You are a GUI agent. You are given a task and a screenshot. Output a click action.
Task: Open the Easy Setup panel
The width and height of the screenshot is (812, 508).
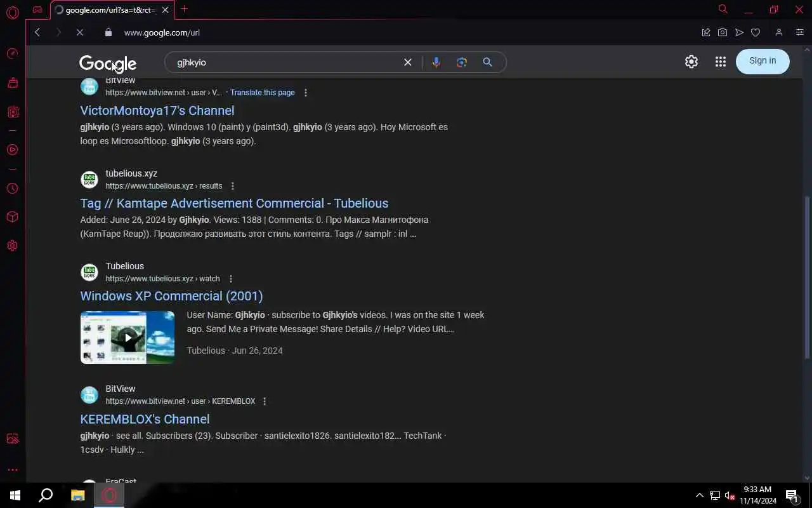799,32
